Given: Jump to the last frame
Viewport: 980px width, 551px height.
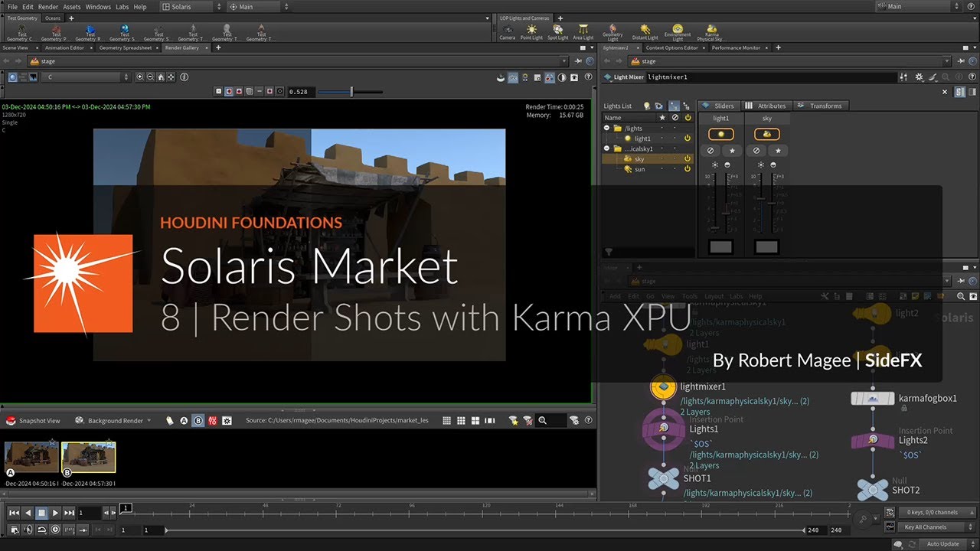Looking at the screenshot, I should click(x=69, y=513).
